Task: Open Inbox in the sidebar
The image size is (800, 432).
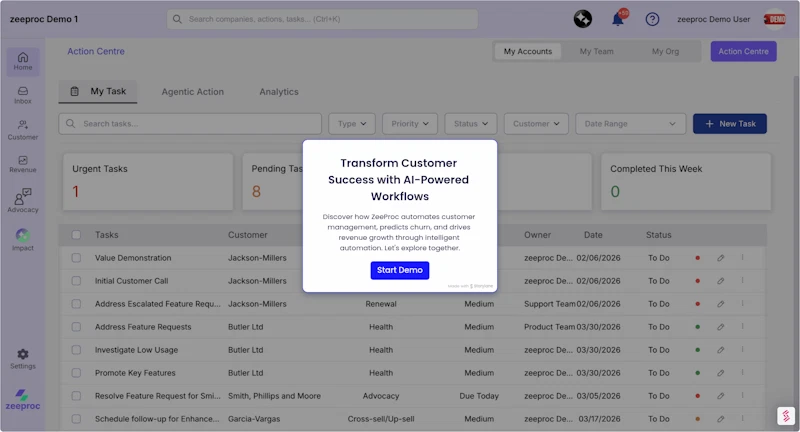Action: (x=23, y=95)
